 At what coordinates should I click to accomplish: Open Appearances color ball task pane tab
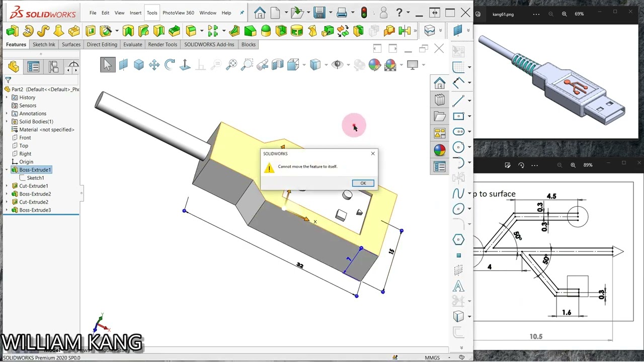coord(440,150)
